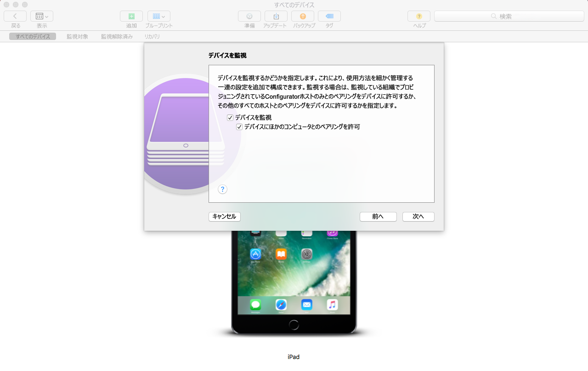Click the Back (戻る) arrow toolbar button

[x=15, y=16]
